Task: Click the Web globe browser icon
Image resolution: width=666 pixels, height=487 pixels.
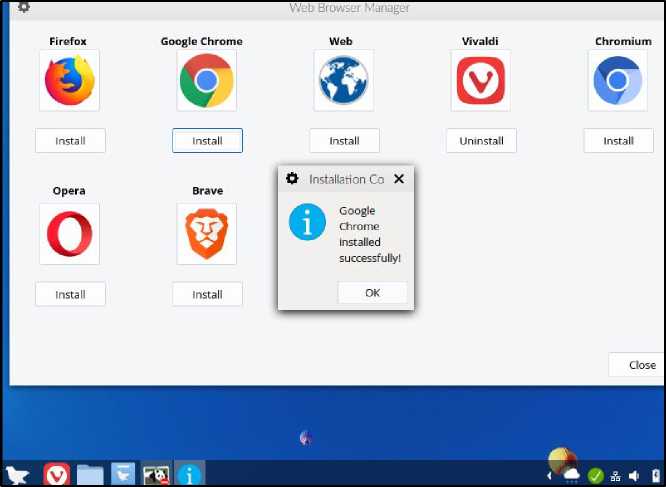Action: coord(344,81)
